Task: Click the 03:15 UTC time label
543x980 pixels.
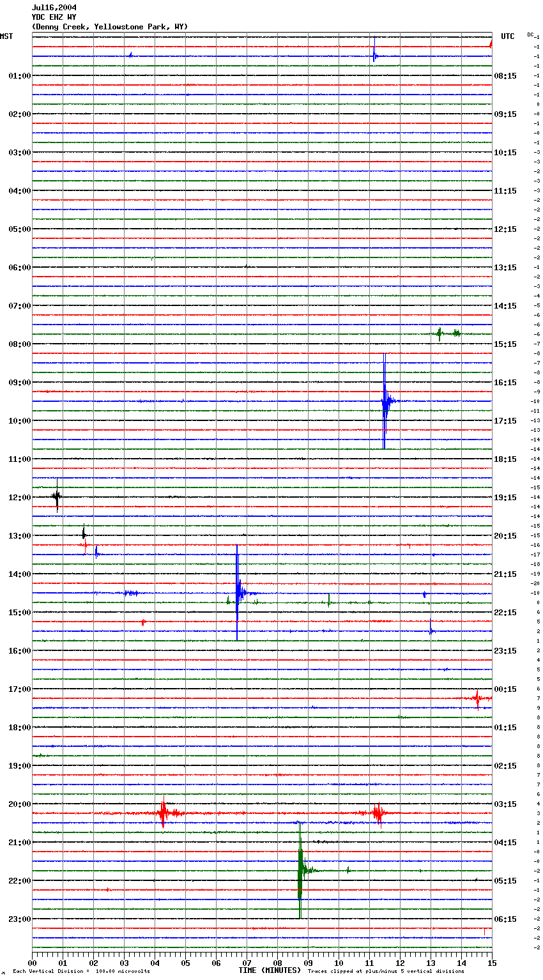Action: [x=505, y=804]
